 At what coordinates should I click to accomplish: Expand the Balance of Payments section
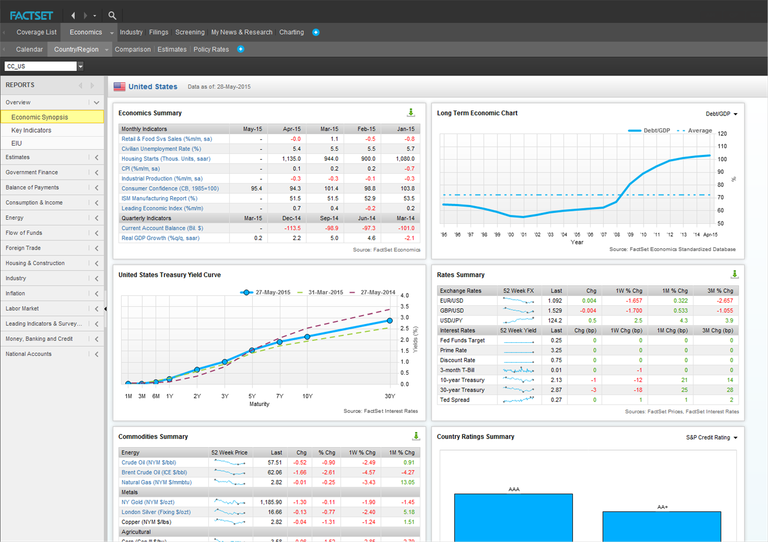click(96, 188)
